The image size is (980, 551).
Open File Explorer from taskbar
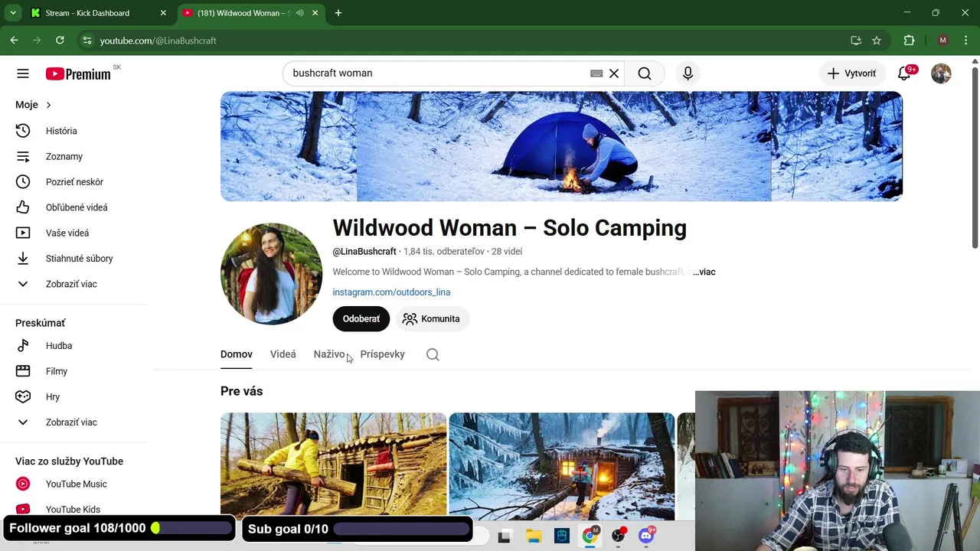534,536
